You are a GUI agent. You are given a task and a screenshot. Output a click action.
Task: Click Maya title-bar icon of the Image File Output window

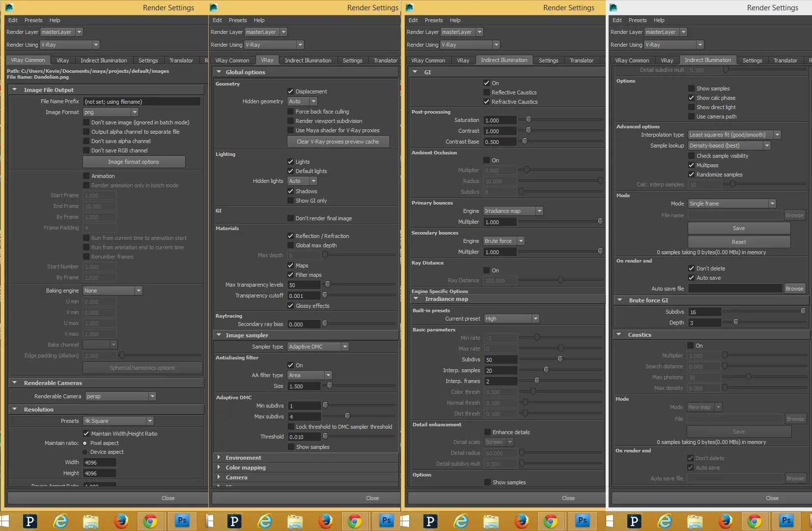tap(9, 7)
